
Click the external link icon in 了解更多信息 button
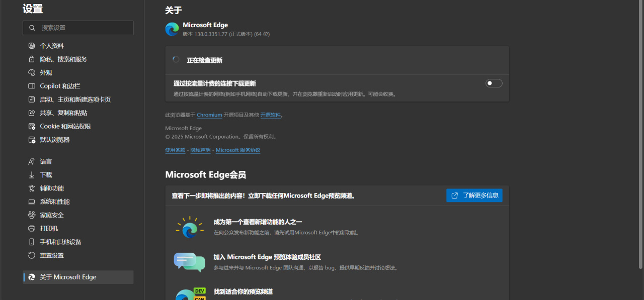[455, 195]
